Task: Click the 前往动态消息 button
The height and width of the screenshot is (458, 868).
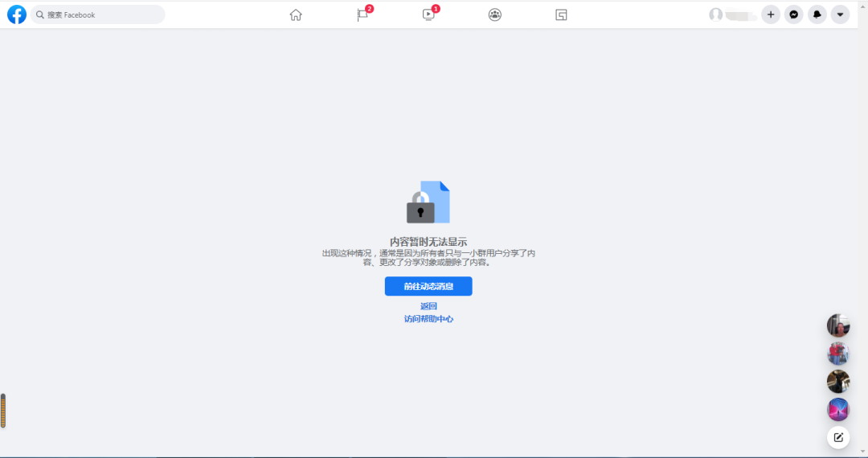Action: [428, 286]
